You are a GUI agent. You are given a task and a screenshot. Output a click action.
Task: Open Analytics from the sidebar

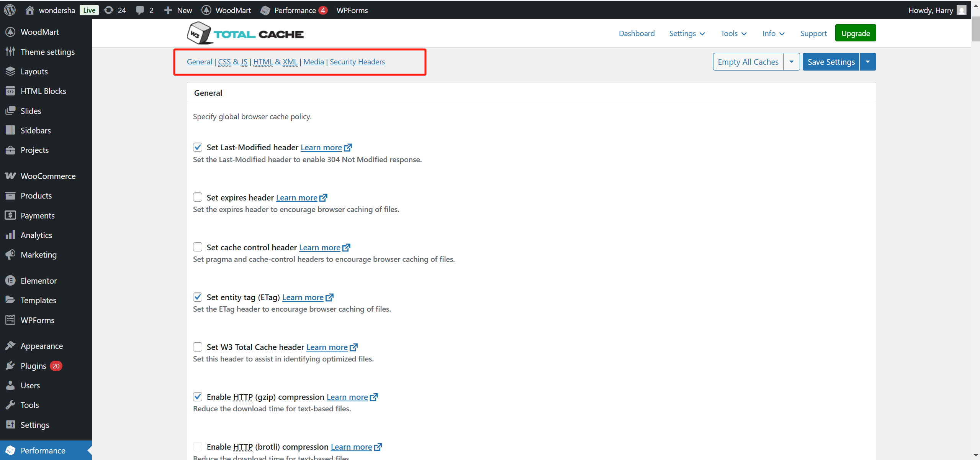[36, 235]
